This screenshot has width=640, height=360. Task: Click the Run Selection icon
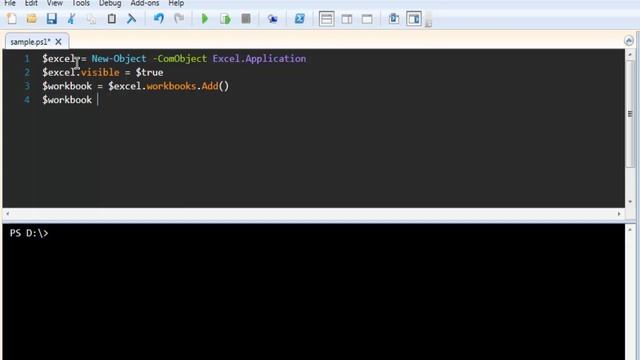225,18
